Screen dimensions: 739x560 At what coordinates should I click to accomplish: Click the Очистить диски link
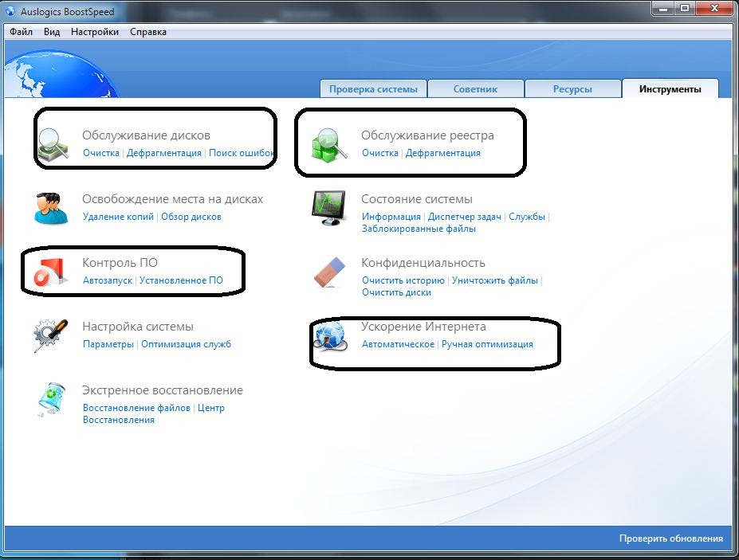tap(396, 292)
